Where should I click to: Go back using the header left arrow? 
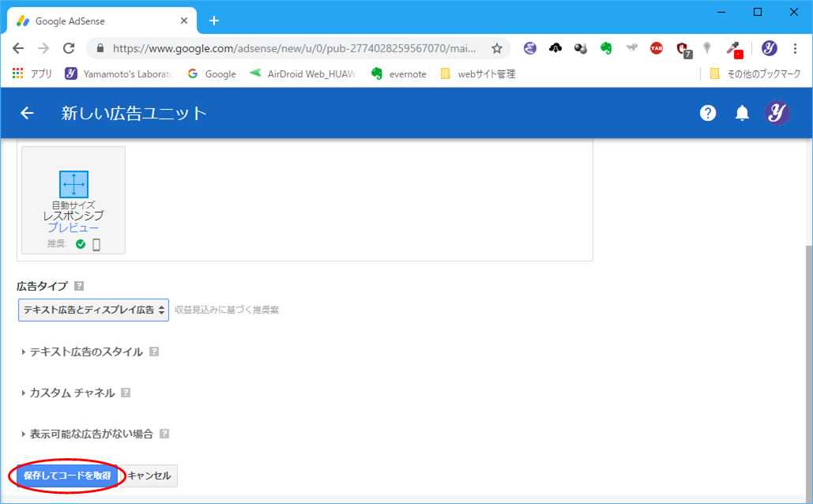[x=27, y=113]
